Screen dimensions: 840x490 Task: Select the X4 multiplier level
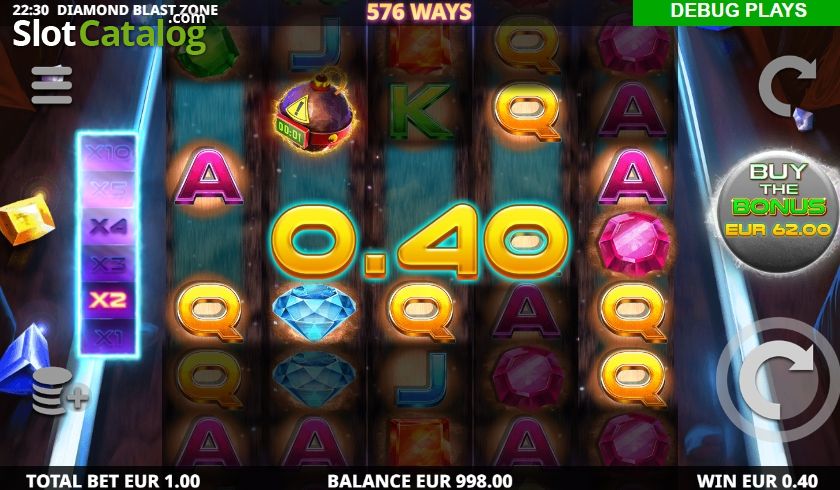(108, 227)
